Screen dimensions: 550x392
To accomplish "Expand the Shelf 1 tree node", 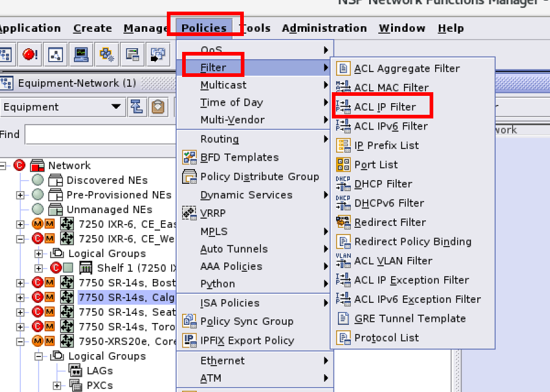I will click(x=38, y=268).
